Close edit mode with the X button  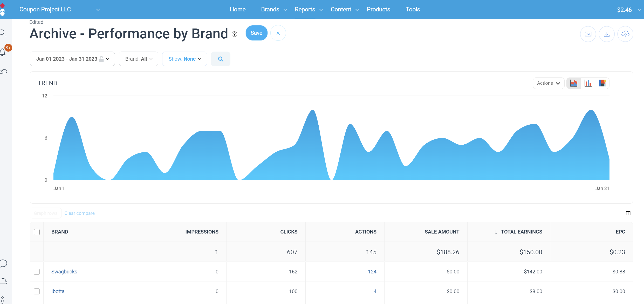(278, 33)
